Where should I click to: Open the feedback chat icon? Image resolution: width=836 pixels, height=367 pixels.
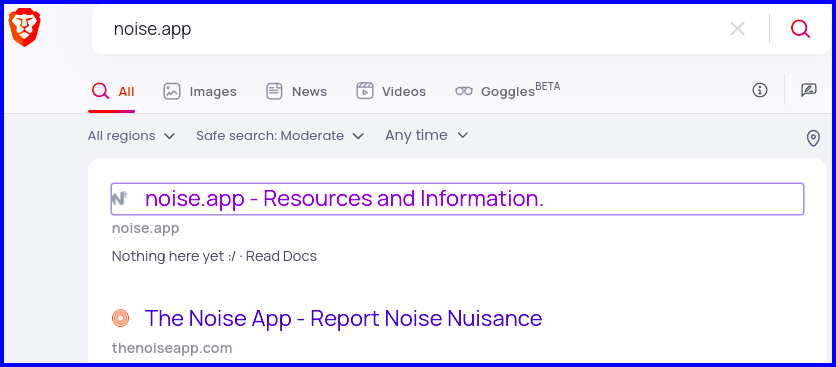pos(809,90)
